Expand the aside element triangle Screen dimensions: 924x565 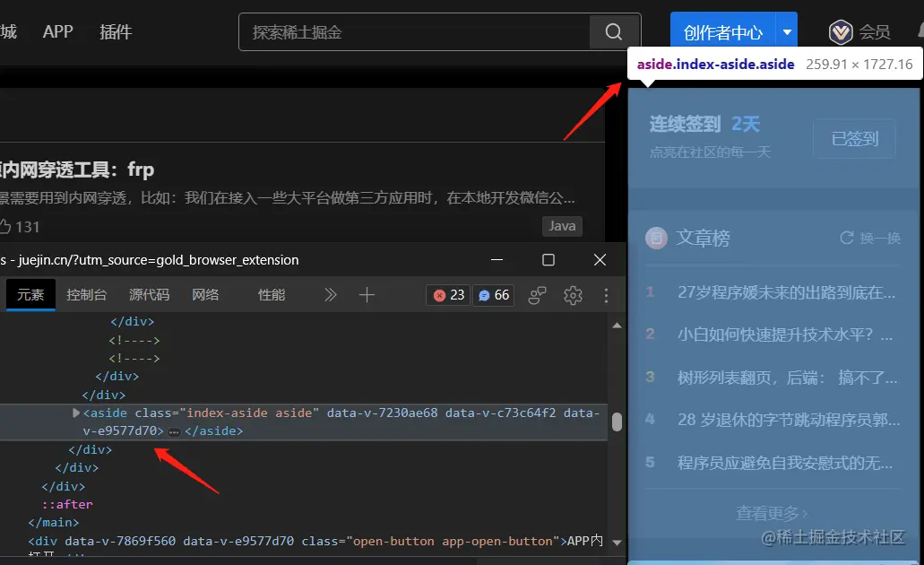pos(76,413)
